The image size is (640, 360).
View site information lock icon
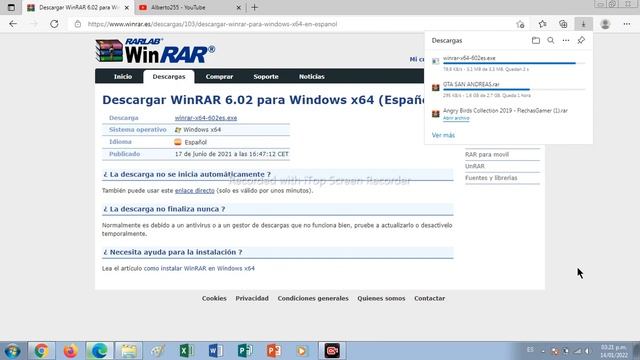[78, 24]
